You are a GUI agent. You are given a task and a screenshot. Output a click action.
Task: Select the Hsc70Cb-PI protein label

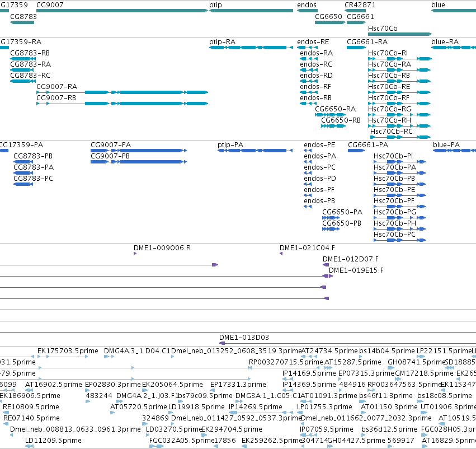click(x=393, y=156)
